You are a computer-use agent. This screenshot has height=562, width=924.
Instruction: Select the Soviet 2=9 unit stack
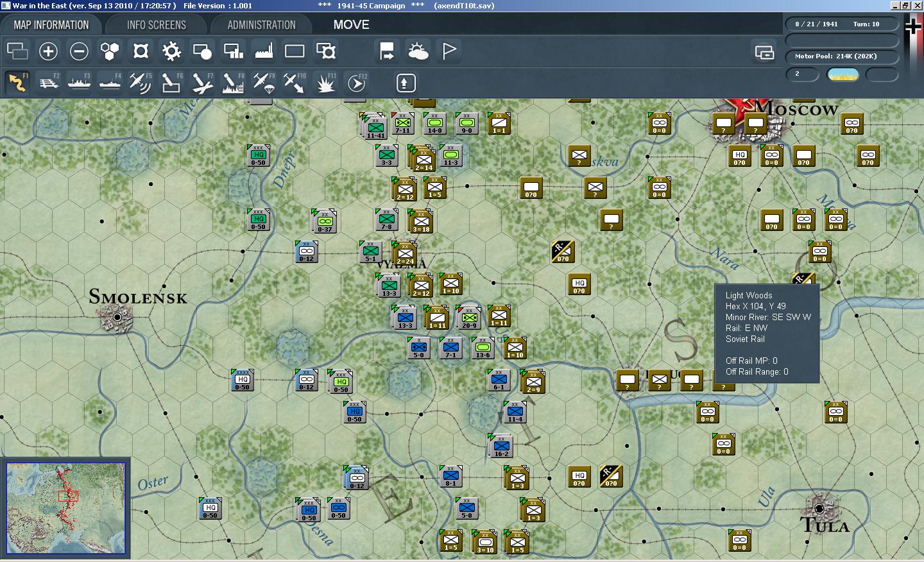(533, 382)
